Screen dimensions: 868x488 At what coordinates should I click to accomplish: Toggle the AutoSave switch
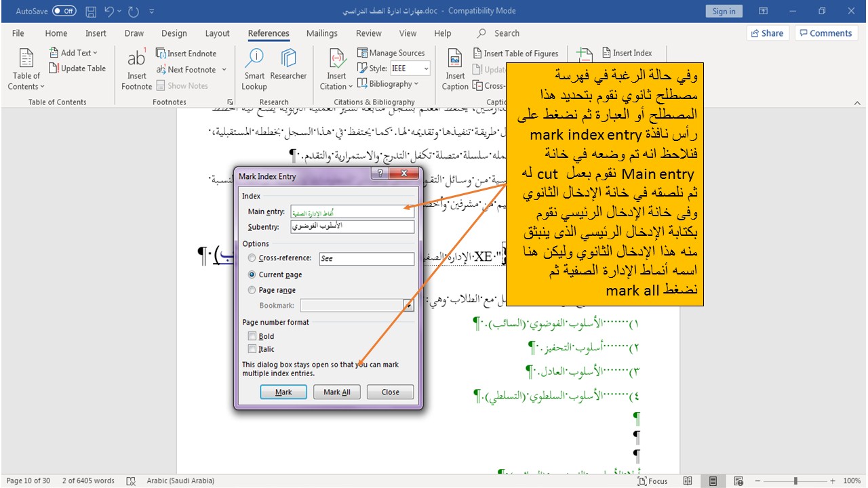[64, 12]
